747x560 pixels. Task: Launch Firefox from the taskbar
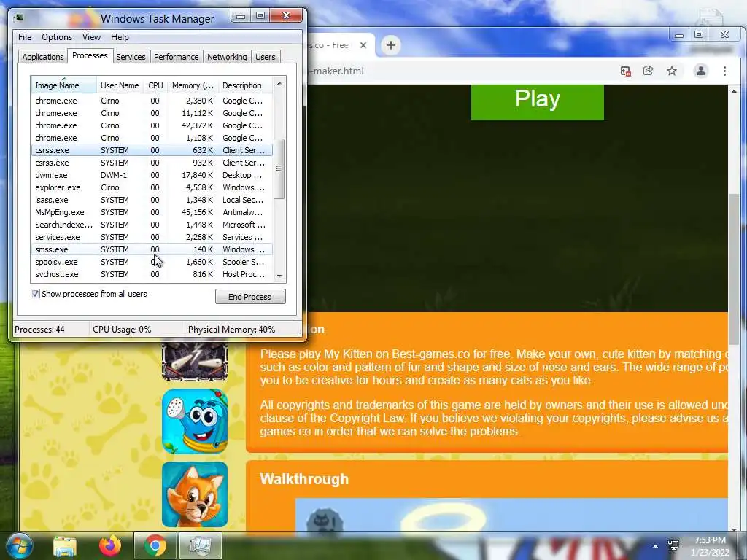[110, 545]
